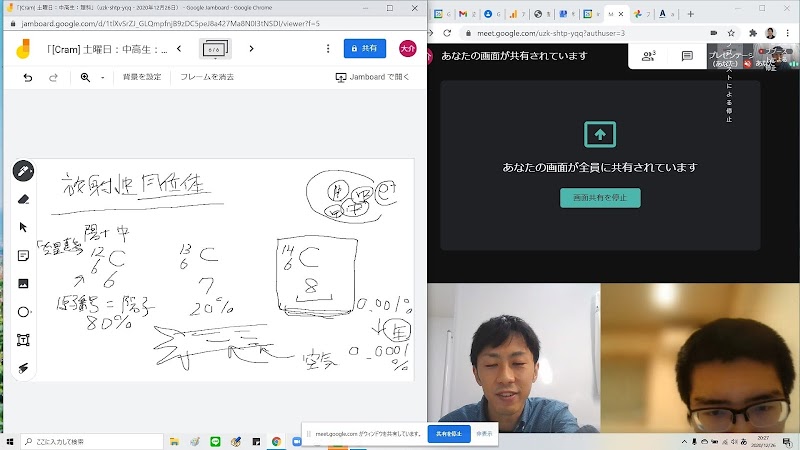The height and width of the screenshot is (450, 800).
Task: Click the presentation (あなた) thumbnail in Meet
Action: point(730,56)
